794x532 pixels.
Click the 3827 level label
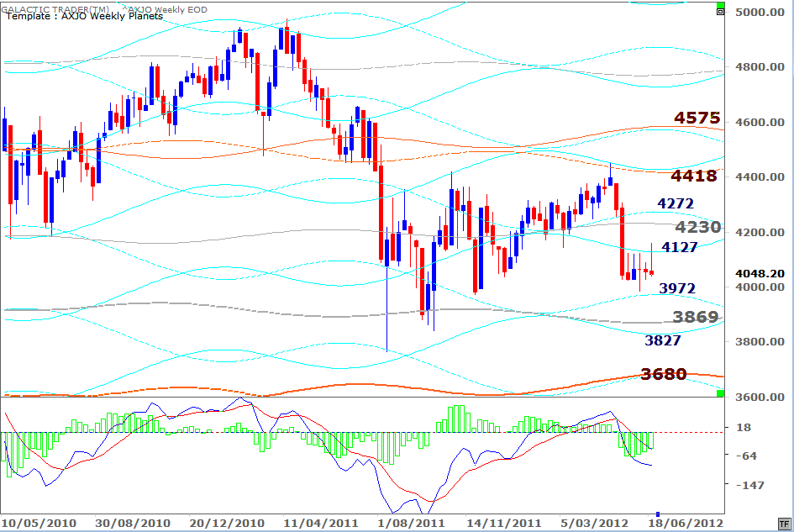click(663, 340)
